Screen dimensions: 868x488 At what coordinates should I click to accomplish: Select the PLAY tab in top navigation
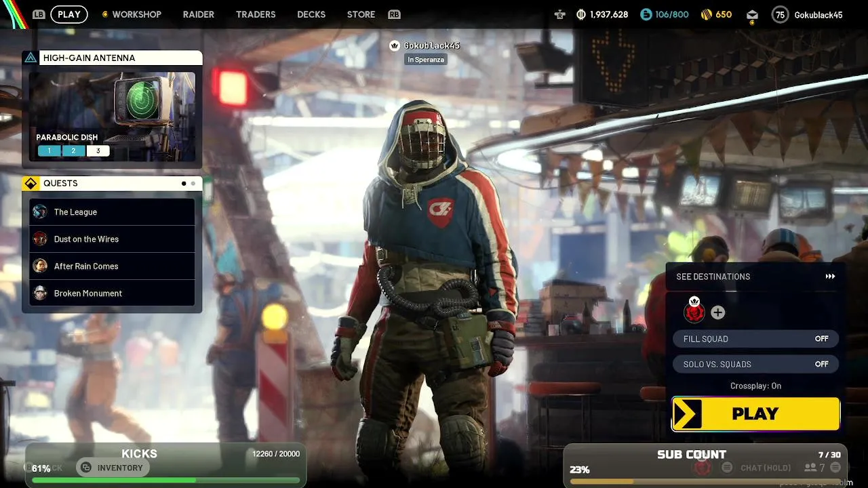(x=69, y=14)
